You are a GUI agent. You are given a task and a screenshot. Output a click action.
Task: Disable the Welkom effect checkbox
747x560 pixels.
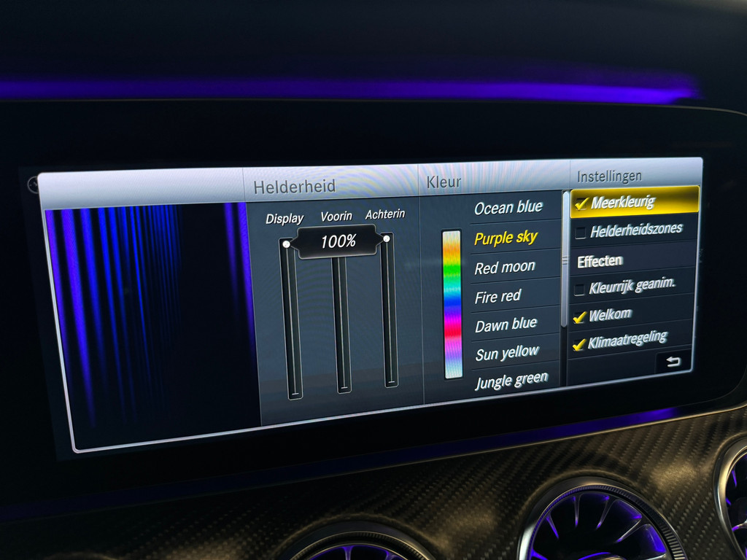pyautogui.click(x=579, y=317)
